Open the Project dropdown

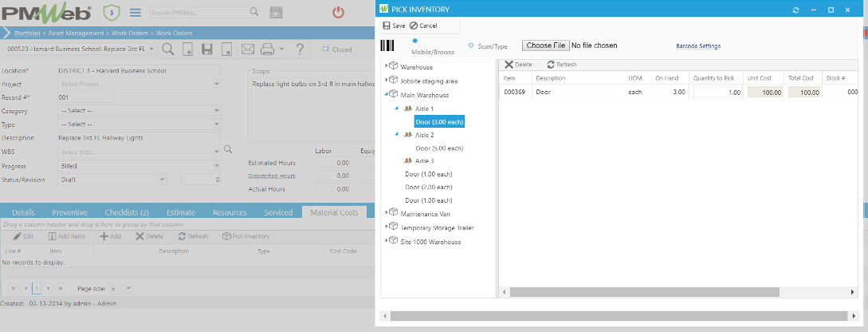pos(217,84)
